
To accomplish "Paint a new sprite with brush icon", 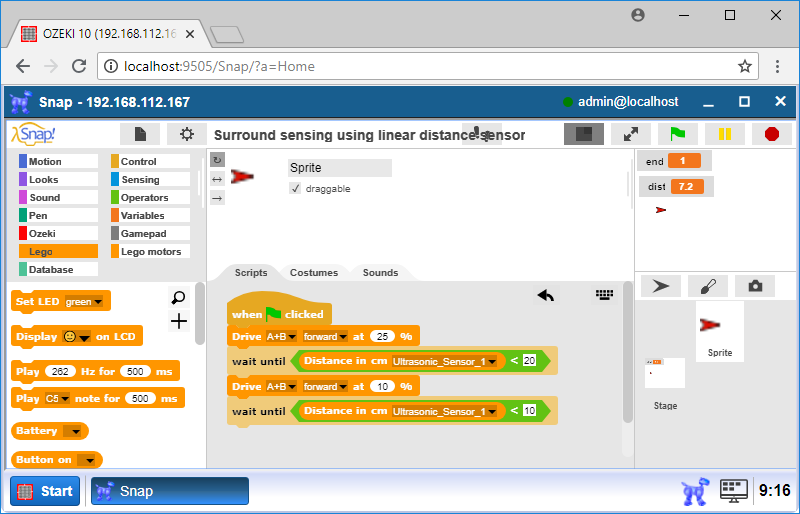I will point(708,286).
